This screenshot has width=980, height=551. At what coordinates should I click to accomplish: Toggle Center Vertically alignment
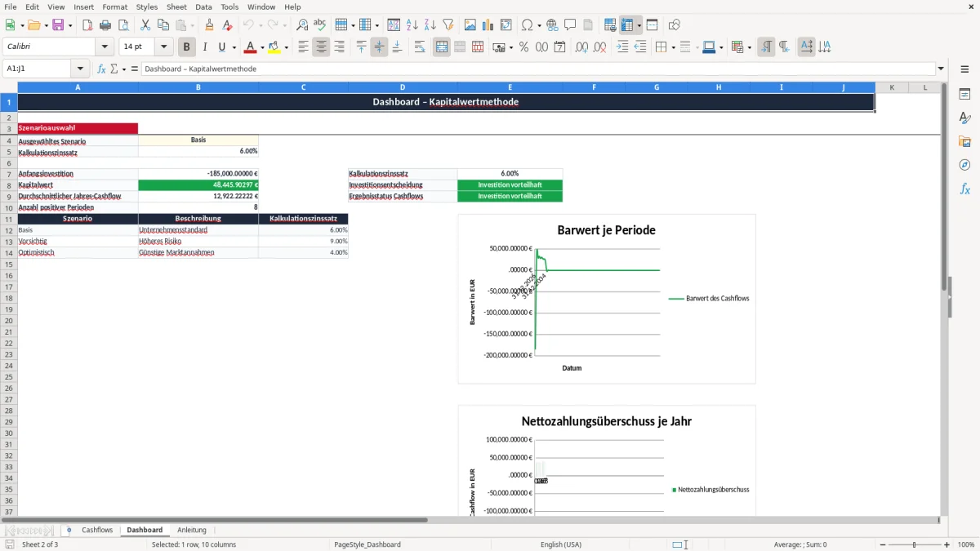coord(379,47)
